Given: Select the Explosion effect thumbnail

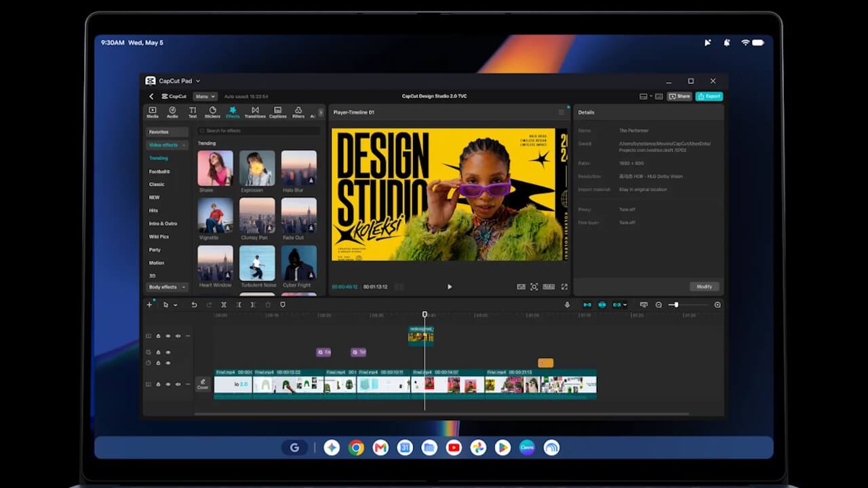Looking at the screenshot, I should point(257,168).
